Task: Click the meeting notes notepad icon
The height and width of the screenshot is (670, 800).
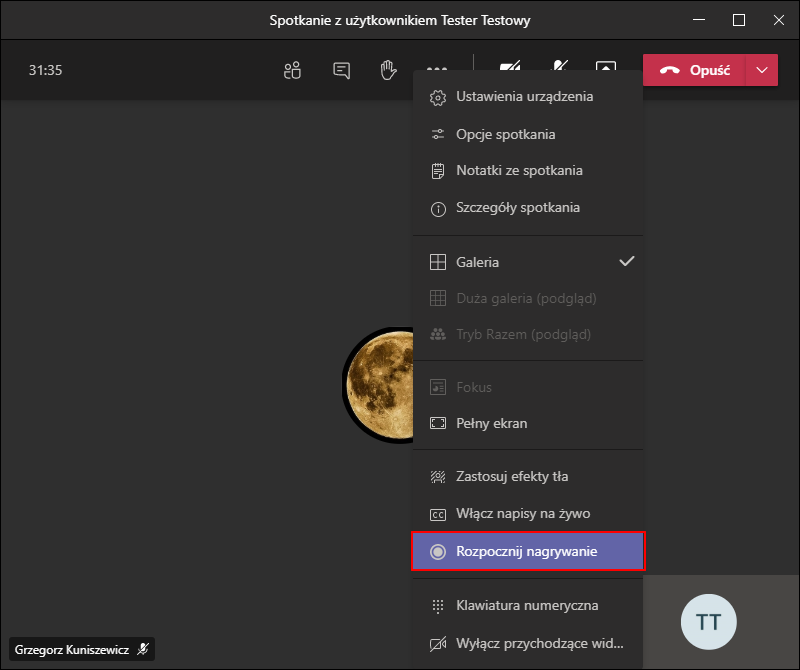Action: tap(438, 171)
